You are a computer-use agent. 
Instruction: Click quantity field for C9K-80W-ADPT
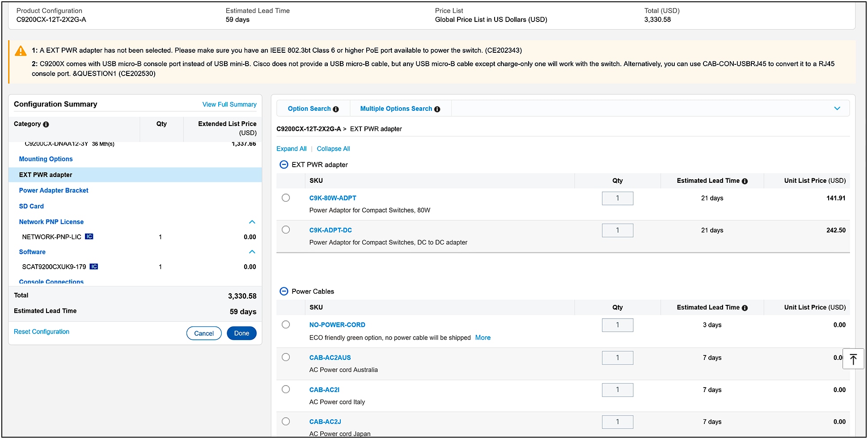tap(618, 198)
